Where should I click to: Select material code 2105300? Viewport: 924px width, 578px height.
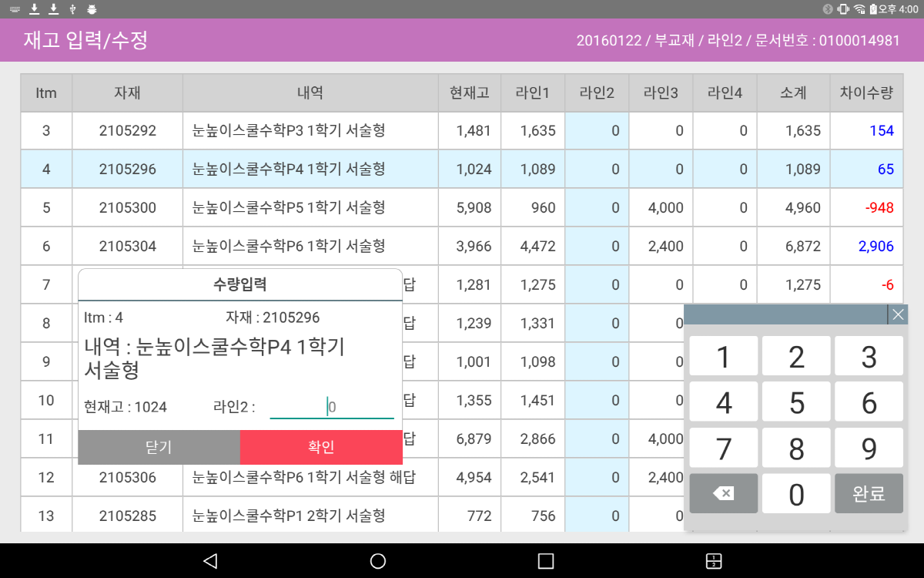click(x=128, y=208)
